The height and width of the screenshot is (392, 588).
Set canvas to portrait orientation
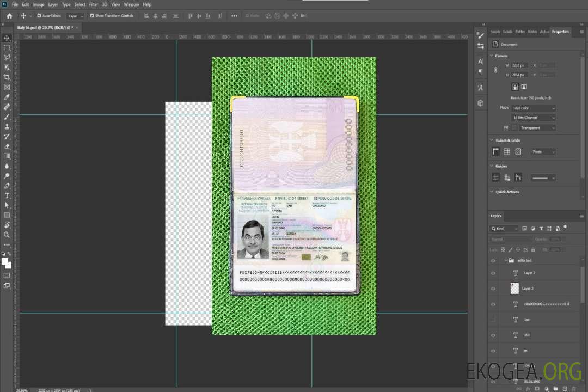point(515,87)
